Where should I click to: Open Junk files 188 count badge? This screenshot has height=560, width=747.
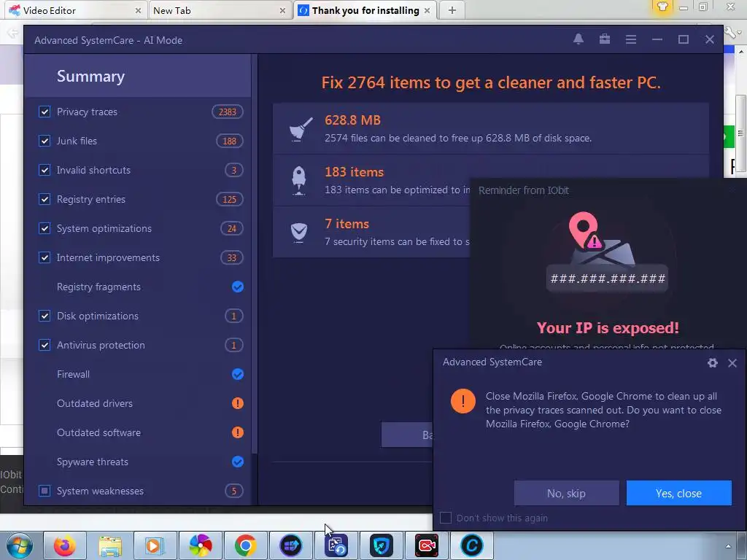coord(229,141)
